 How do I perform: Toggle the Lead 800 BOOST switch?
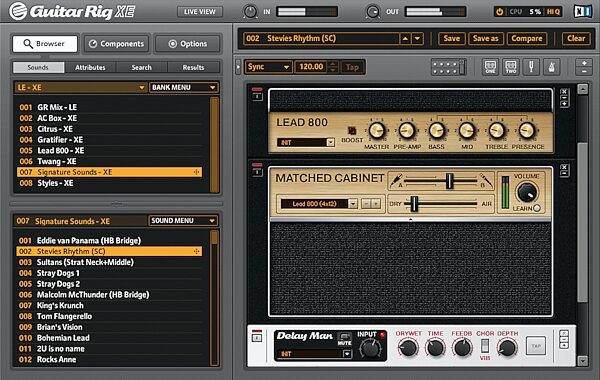(352, 130)
